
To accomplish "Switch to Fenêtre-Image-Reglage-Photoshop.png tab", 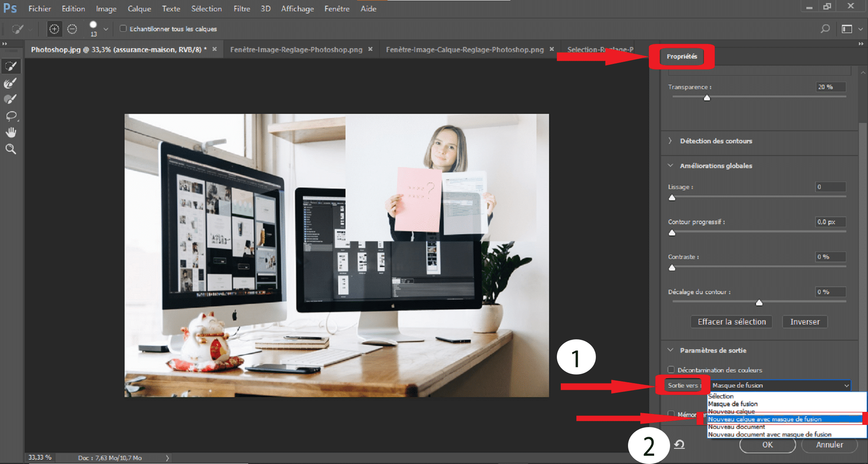I will (x=296, y=50).
